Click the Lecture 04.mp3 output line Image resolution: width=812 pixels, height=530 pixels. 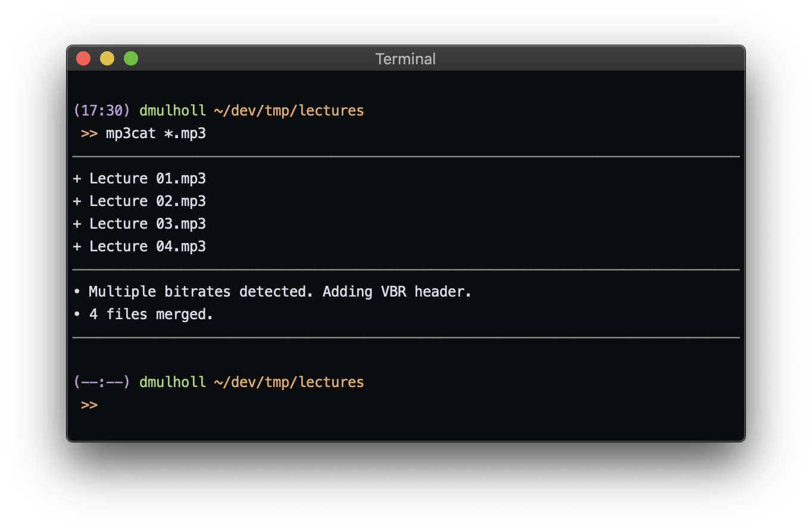pos(139,247)
